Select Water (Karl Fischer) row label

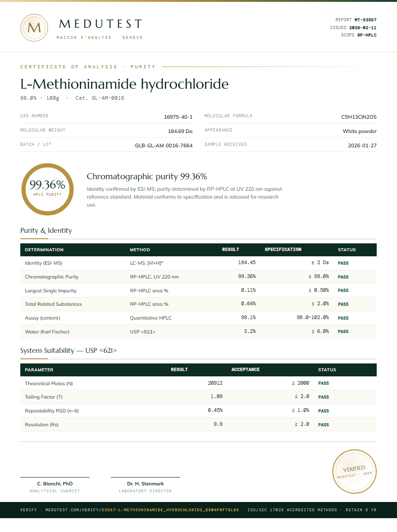(x=47, y=332)
